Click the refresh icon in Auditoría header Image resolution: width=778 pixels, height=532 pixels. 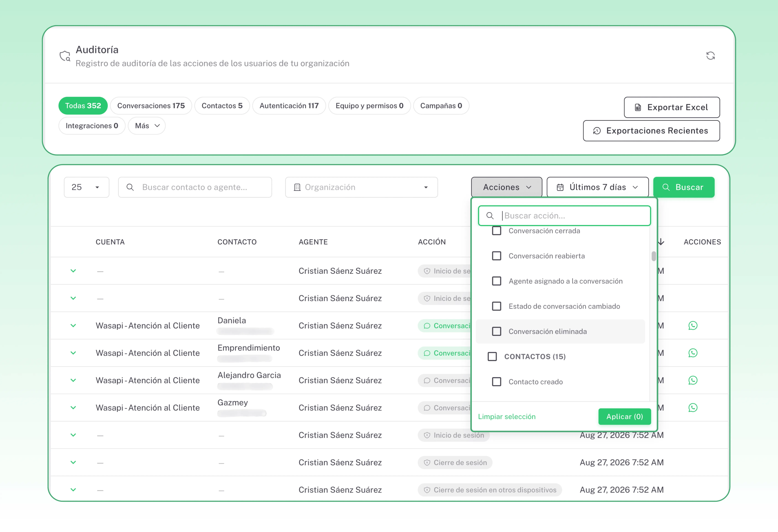[x=710, y=56]
